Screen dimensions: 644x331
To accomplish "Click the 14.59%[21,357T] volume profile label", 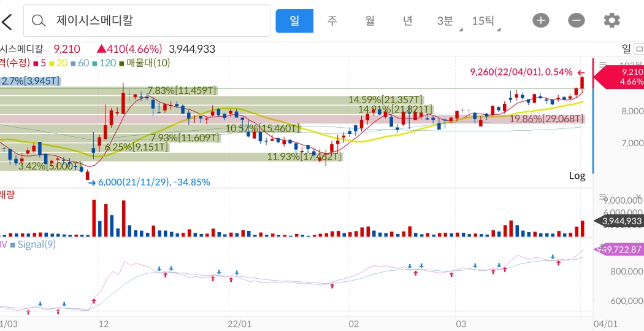I will click(385, 99).
